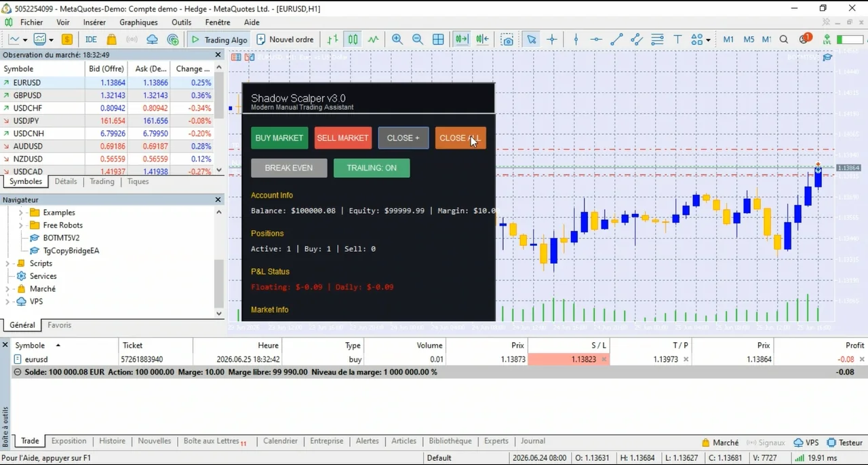This screenshot has height=465, width=868.
Task: Switch chart to M1 timeframe
Action: point(728,39)
